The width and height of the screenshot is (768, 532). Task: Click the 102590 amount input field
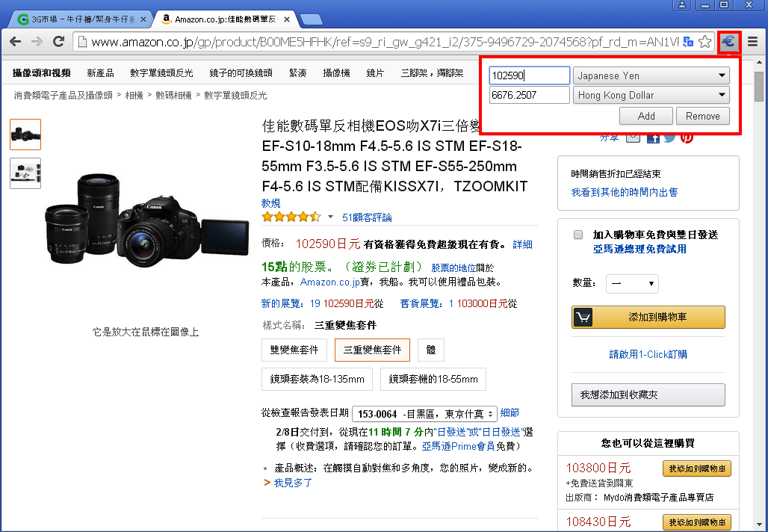click(529, 75)
